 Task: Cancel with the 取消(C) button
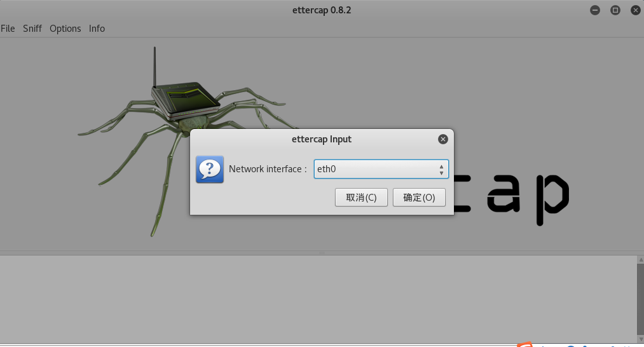click(x=361, y=198)
